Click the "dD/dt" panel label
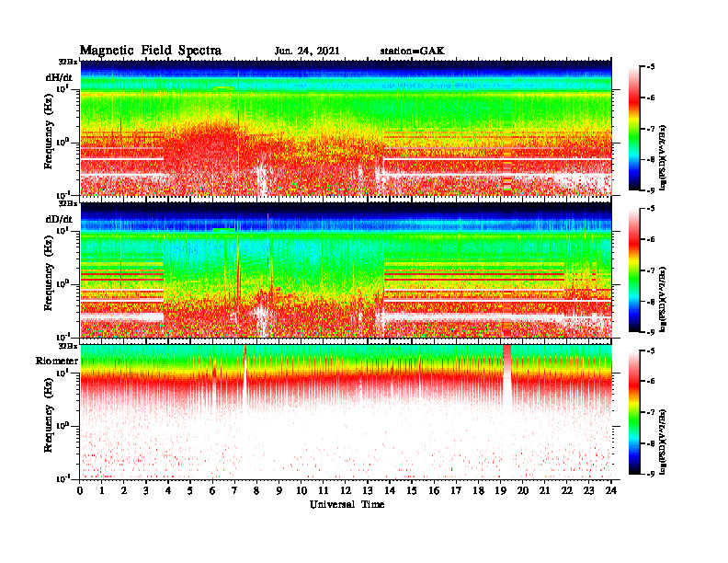Image resolution: width=728 pixels, height=563 pixels. pyautogui.click(x=59, y=219)
